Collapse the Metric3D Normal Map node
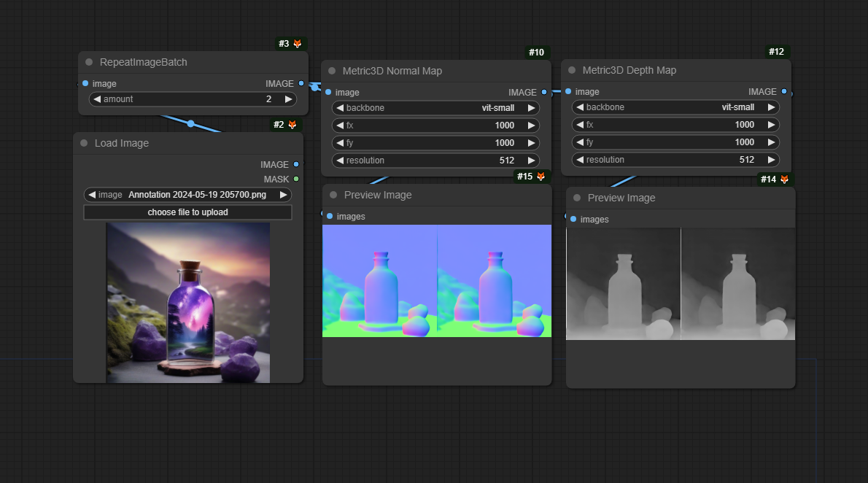Image resolution: width=868 pixels, height=483 pixels. click(x=332, y=72)
